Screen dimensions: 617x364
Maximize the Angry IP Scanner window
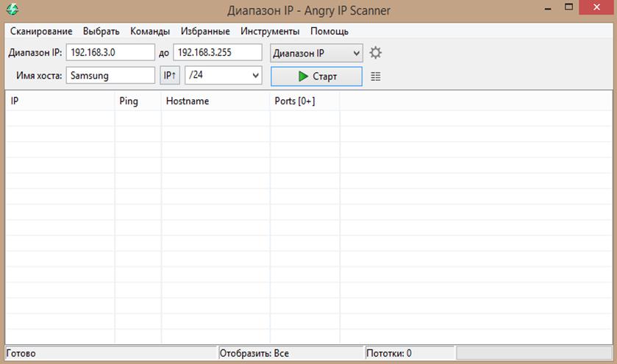tap(568, 7)
